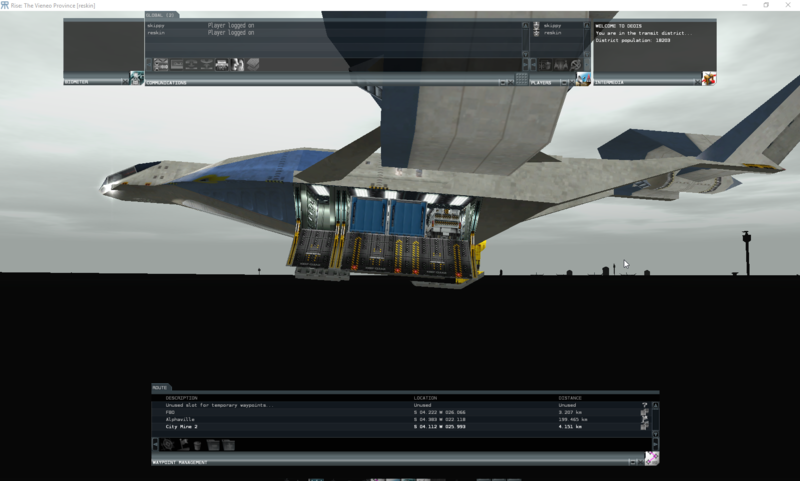This screenshot has width=800, height=481.
Task: Click the left arrow of waypoint toolbar
Action: click(x=156, y=445)
